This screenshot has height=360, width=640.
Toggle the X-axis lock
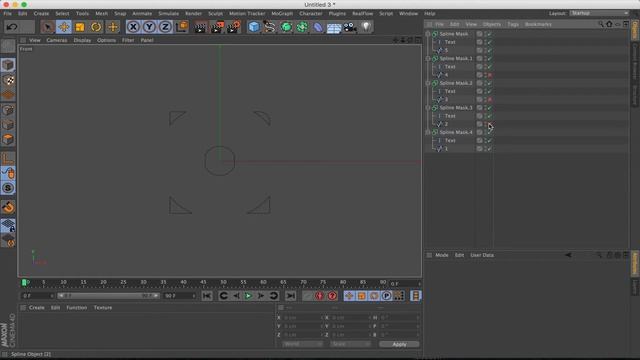coord(133,27)
